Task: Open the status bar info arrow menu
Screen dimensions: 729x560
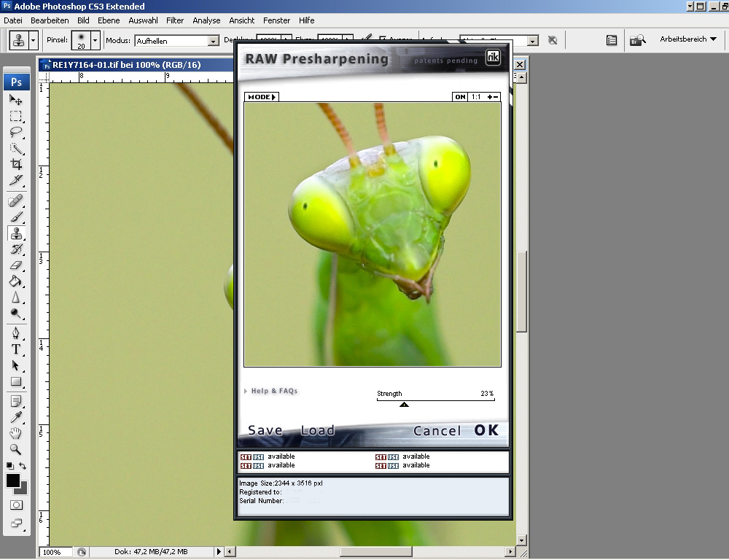Action: pyautogui.click(x=219, y=552)
